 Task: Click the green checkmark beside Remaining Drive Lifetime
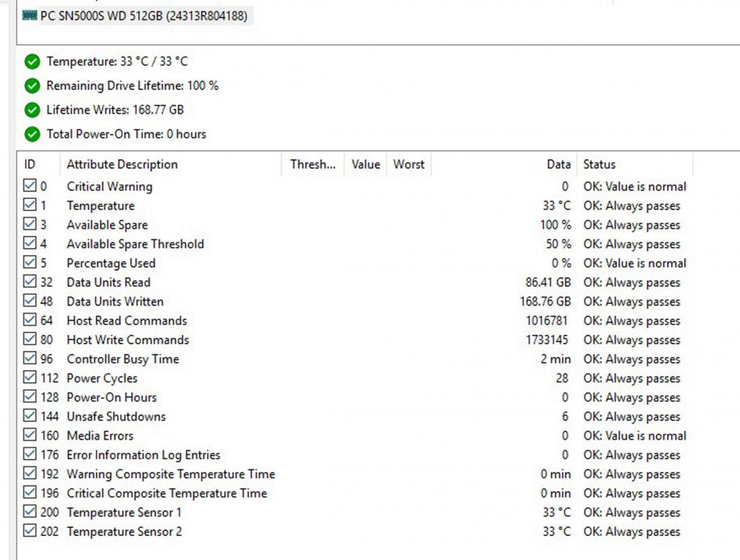click(32, 86)
